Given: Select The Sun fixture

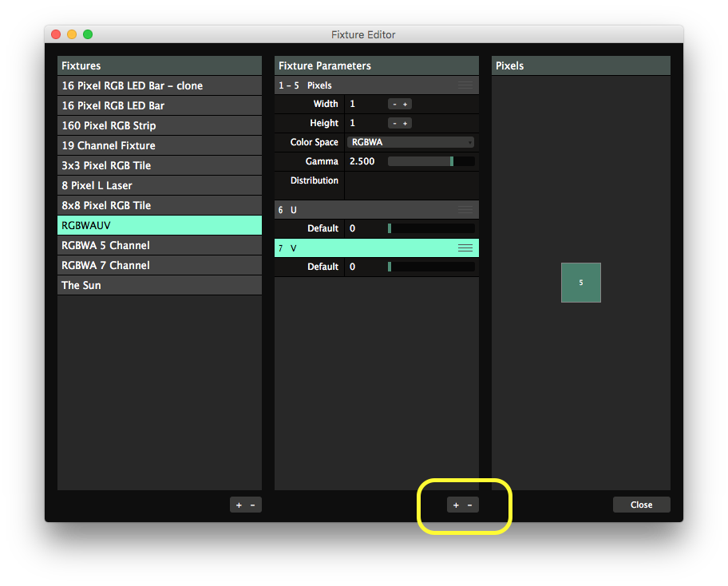Looking at the screenshot, I should pos(160,285).
